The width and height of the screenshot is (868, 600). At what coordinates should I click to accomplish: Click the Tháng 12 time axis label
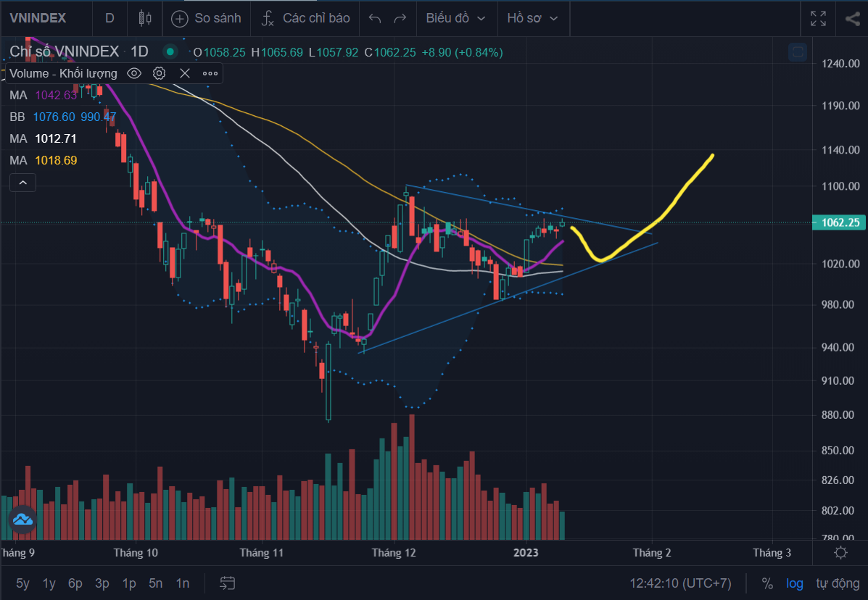point(394,552)
